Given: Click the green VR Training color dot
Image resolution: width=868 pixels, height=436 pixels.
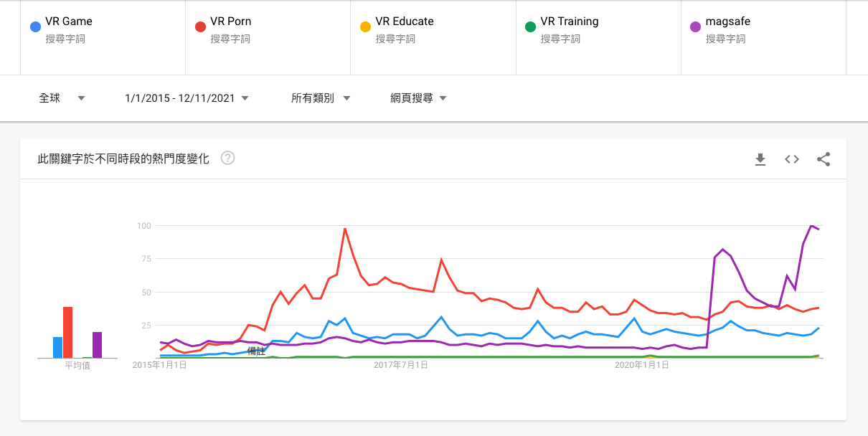Looking at the screenshot, I should (530, 27).
